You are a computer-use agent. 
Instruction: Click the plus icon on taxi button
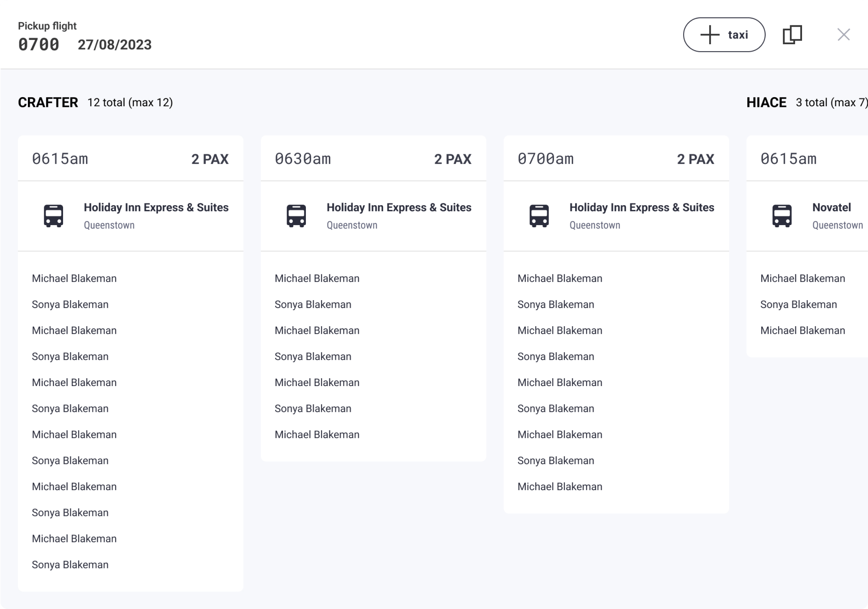(x=710, y=35)
